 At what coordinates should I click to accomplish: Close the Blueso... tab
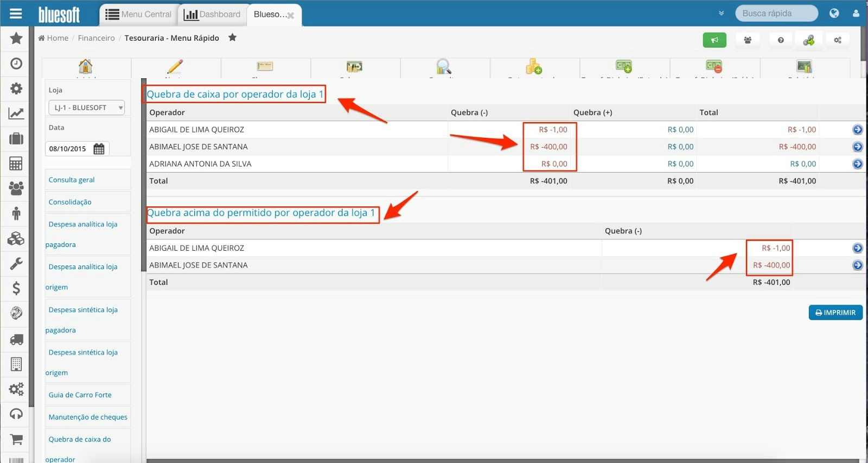coord(291,16)
